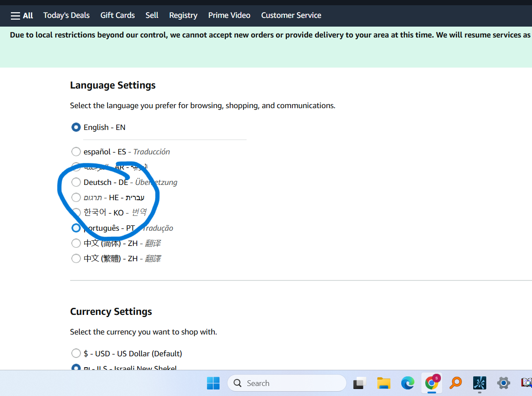Click the Windows Start button
The width and height of the screenshot is (532, 396).
(x=213, y=383)
